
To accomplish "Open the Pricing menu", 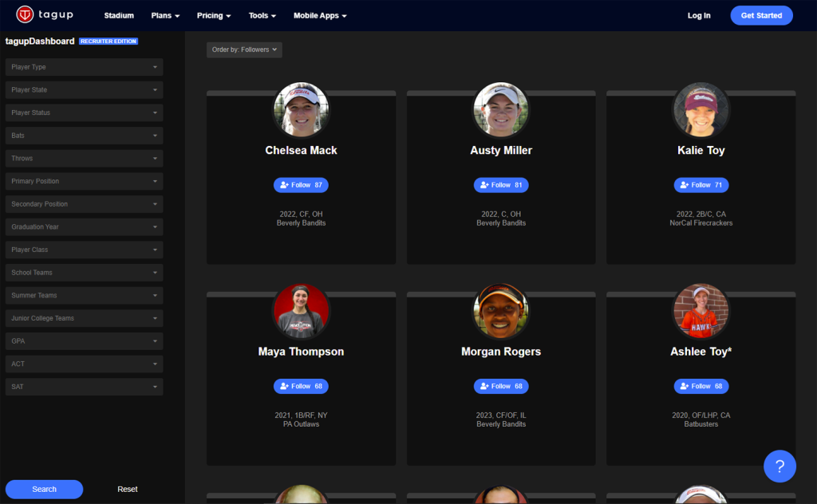I will click(214, 16).
